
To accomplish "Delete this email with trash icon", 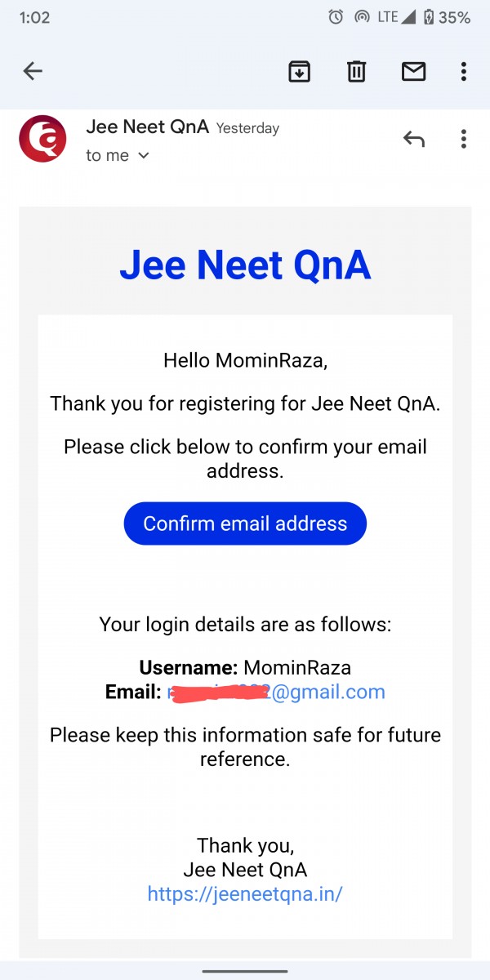I will (356, 72).
